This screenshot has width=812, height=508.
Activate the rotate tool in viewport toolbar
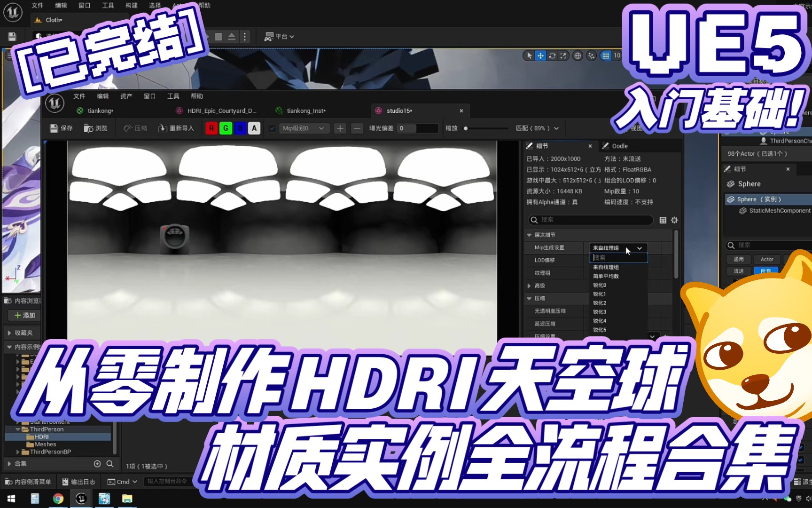[x=552, y=56]
